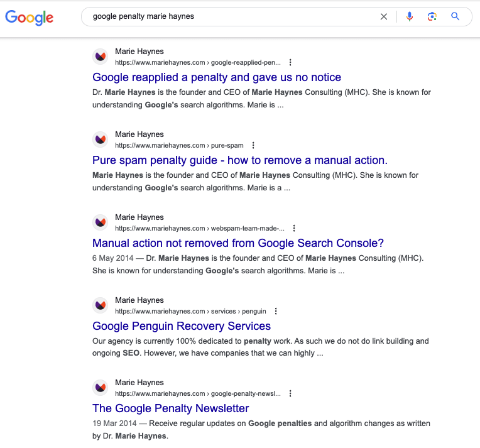Open more options for pure-spam result
The height and width of the screenshot is (448, 480).
(x=253, y=146)
